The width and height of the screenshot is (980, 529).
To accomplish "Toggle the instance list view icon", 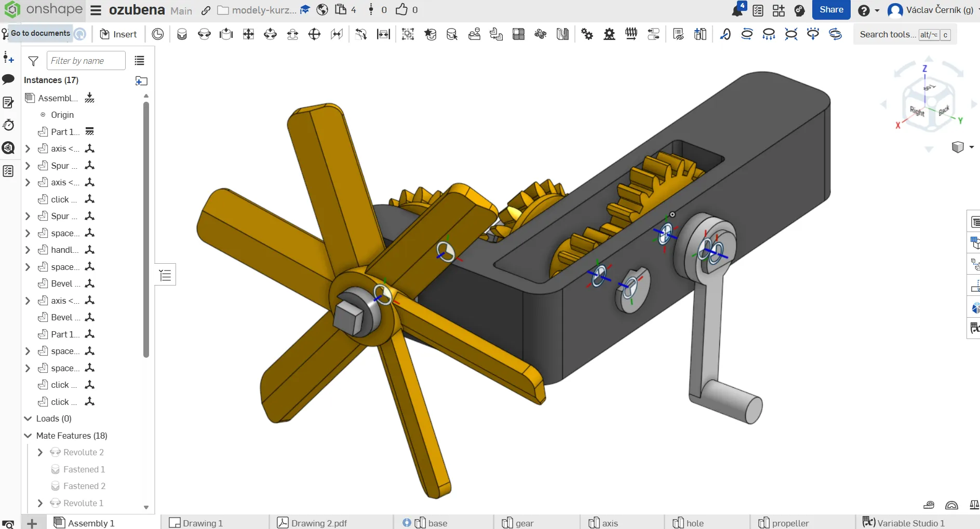I will (139, 61).
